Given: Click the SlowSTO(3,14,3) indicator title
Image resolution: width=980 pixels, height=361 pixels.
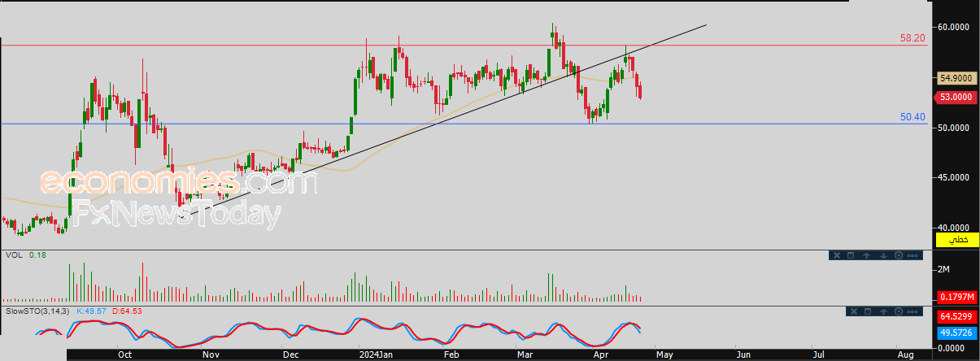Looking at the screenshot, I should click(x=37, y=311).
